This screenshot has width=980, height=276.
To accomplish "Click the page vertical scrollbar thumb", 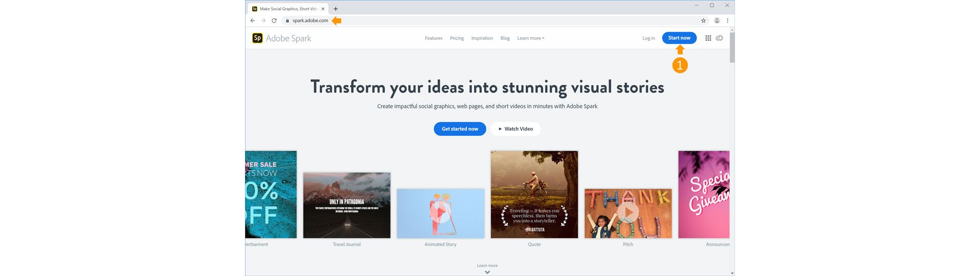I will click(x=732, y=47).
